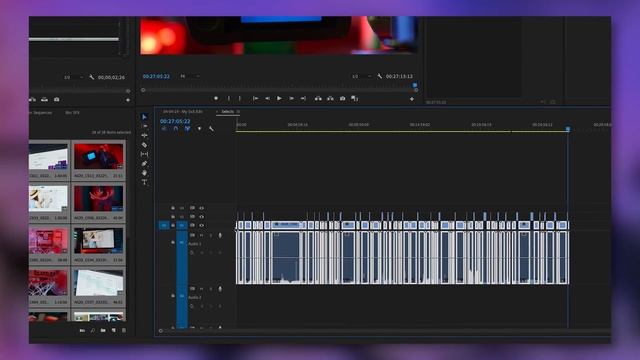
Task: Click Overwrite button in Source monitor
Action: click(44, 99)
